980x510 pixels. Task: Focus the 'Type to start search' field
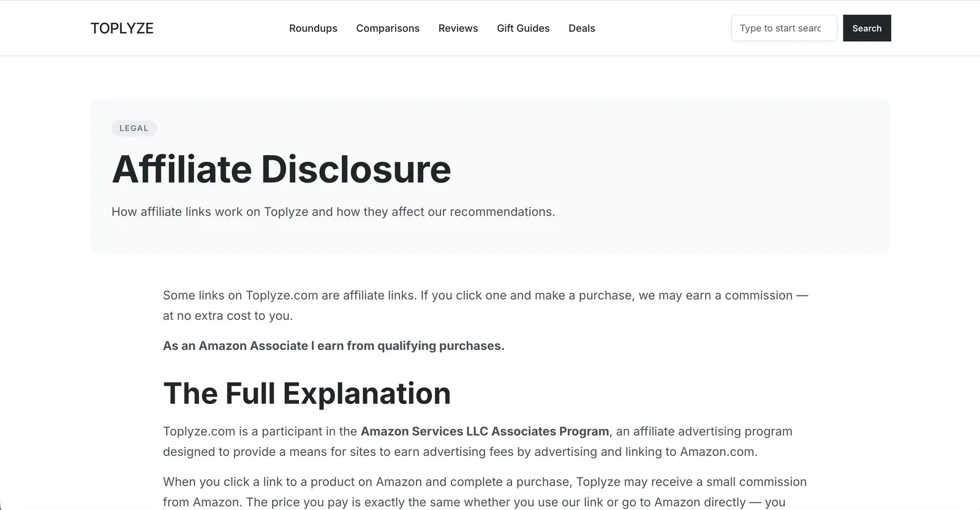pyautogui.click(x=784, y=28)
